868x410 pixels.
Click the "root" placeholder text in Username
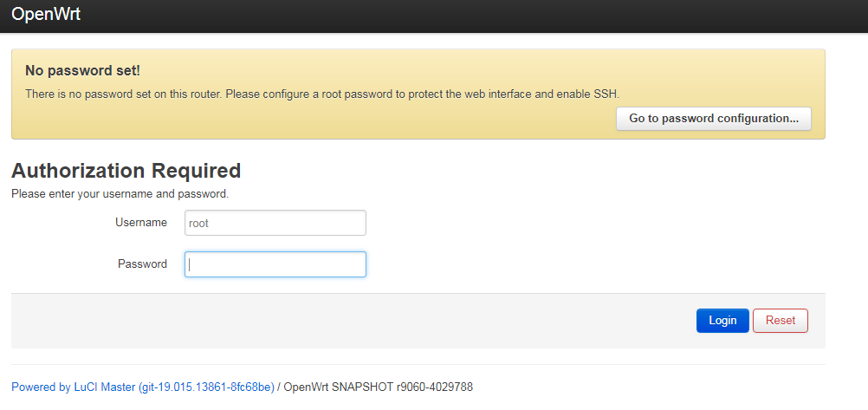[199, 223]
